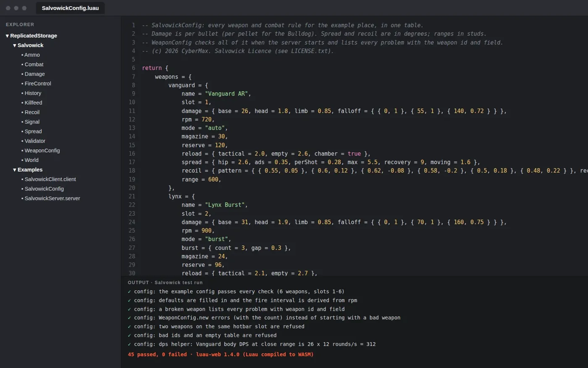This screenshot has height=368, width=588.
Task: Click the 'magazine = 30' line
Action: (205, 137)
